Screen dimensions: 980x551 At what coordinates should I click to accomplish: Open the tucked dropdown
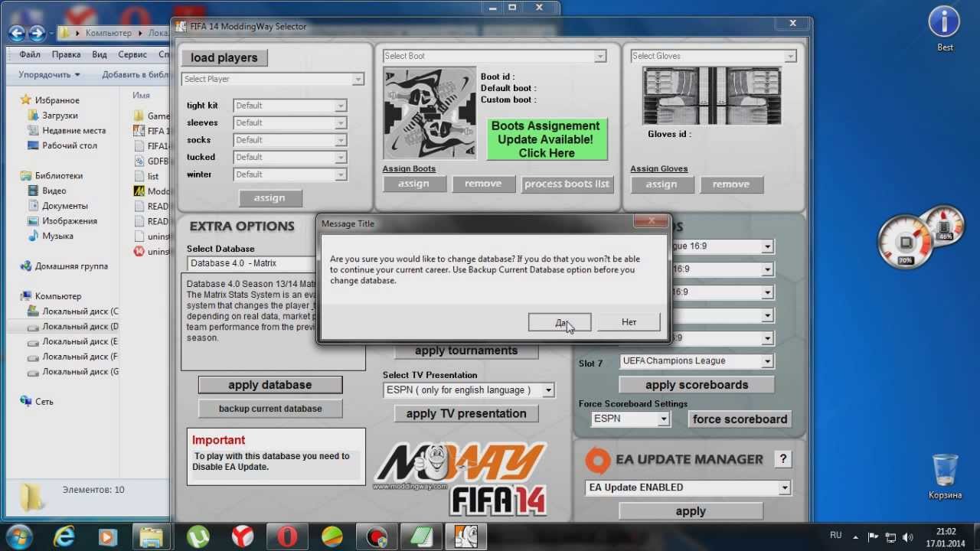(341, 157)
